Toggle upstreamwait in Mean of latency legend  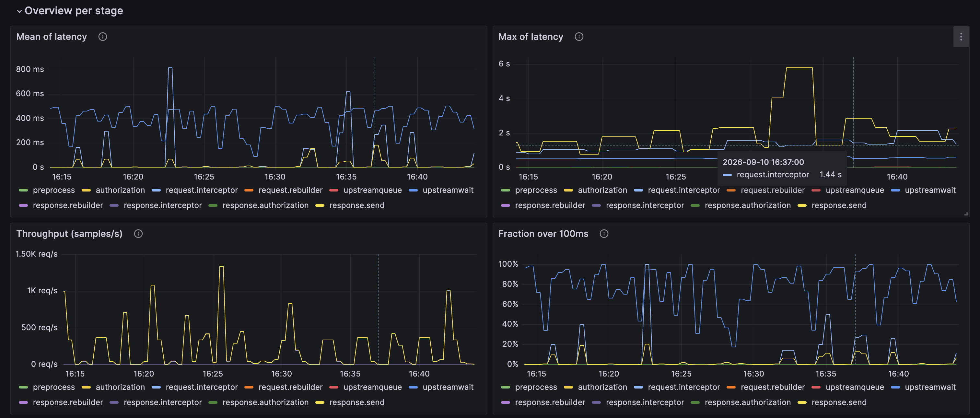pyautogui.click(x=448, y=190)
